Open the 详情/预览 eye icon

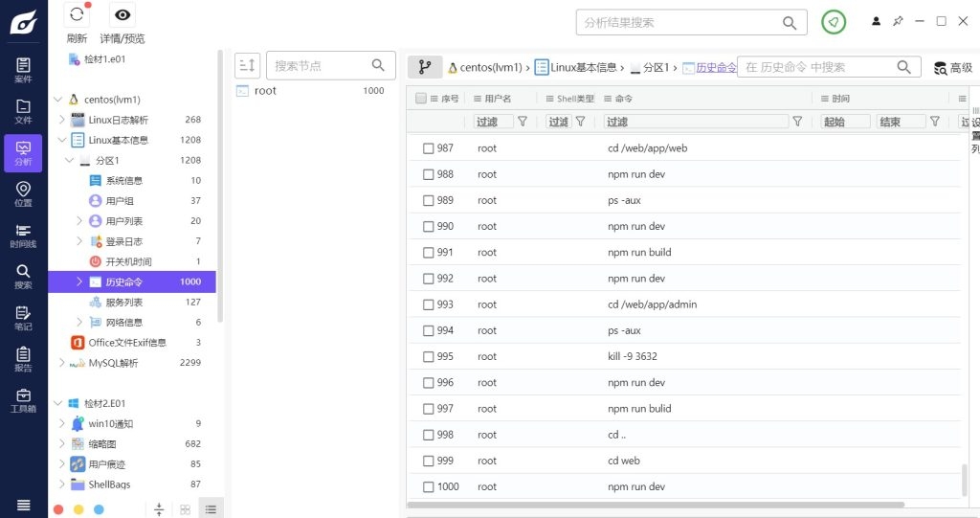tap(122, 15)
